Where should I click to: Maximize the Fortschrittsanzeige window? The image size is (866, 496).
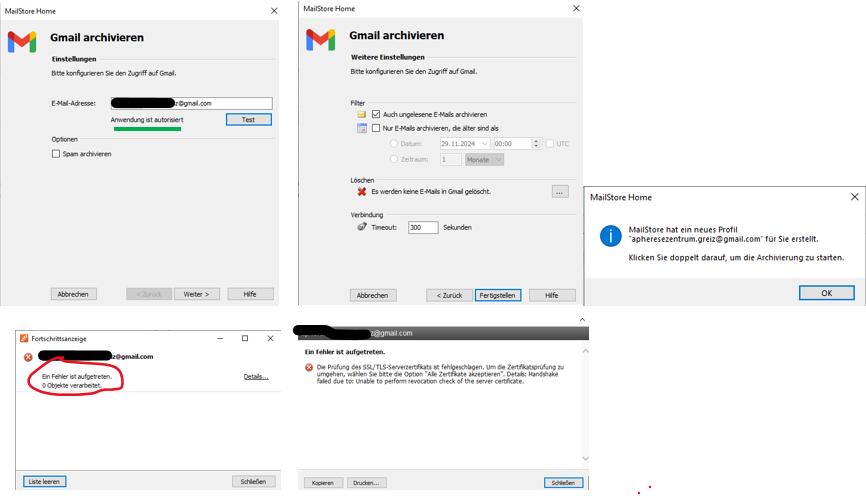point(245,339)
